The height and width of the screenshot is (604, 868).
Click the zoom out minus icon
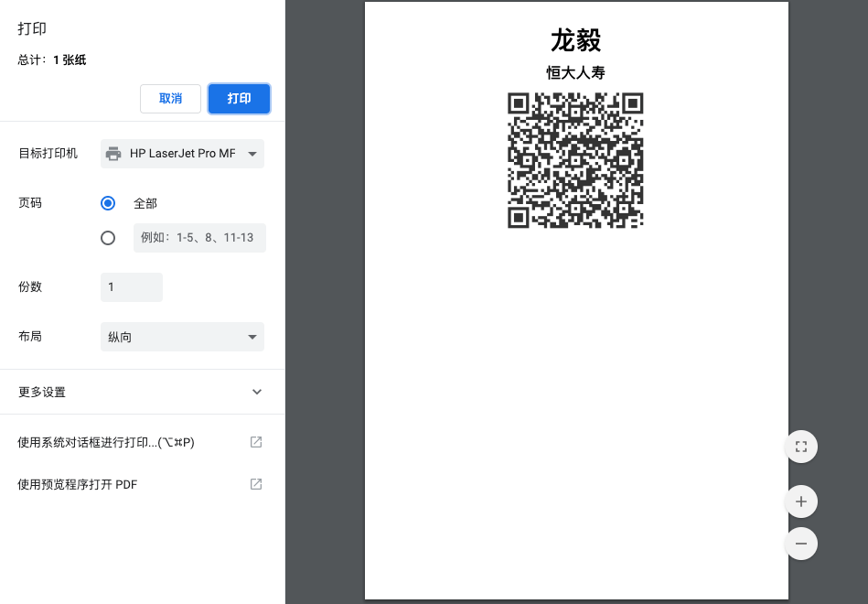801,544
